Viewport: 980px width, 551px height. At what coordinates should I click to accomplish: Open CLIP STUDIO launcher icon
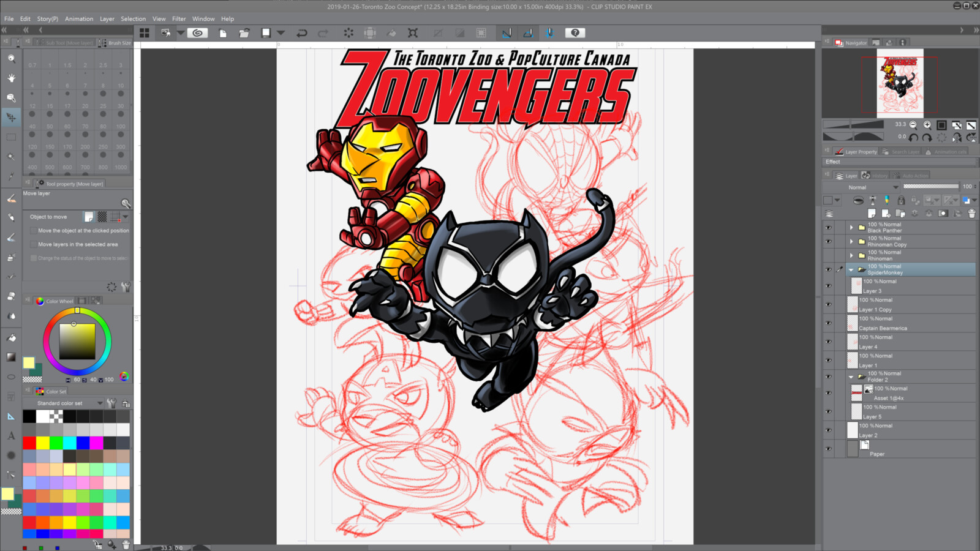coord(197,33)
